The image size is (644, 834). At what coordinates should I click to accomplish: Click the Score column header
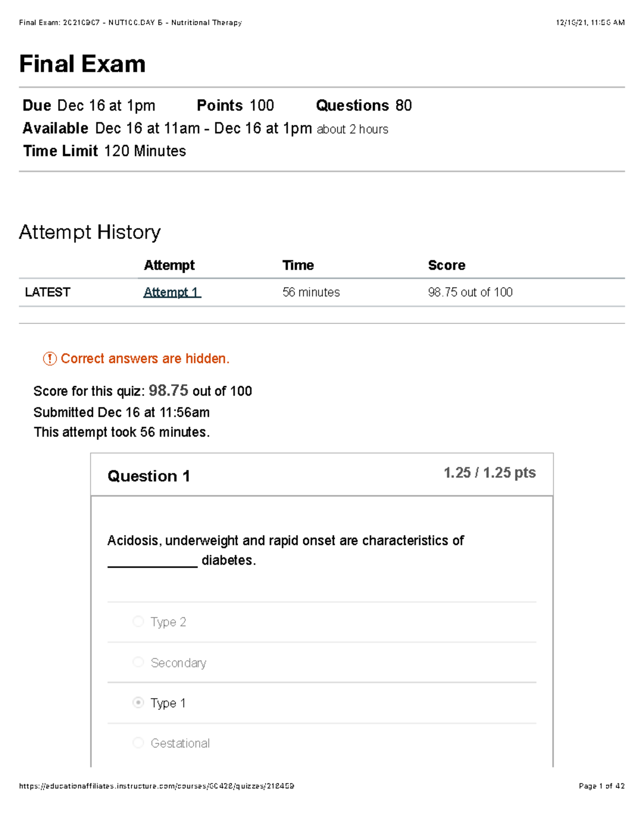[x=447, y=265]
